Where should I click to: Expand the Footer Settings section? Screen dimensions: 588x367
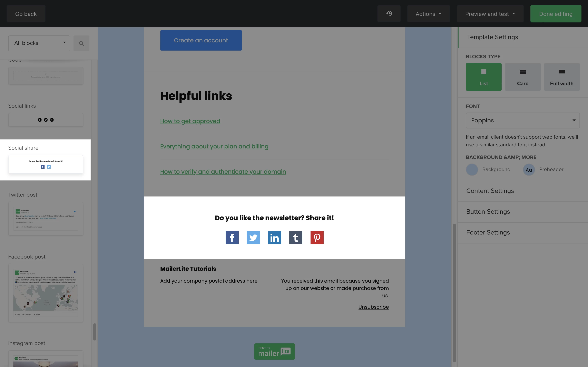click(488, 232)
